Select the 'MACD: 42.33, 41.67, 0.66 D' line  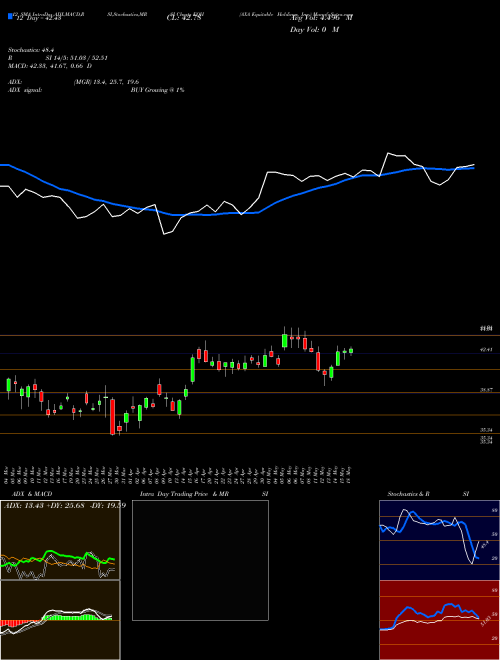pyautogui.click(x=50, y=66)
